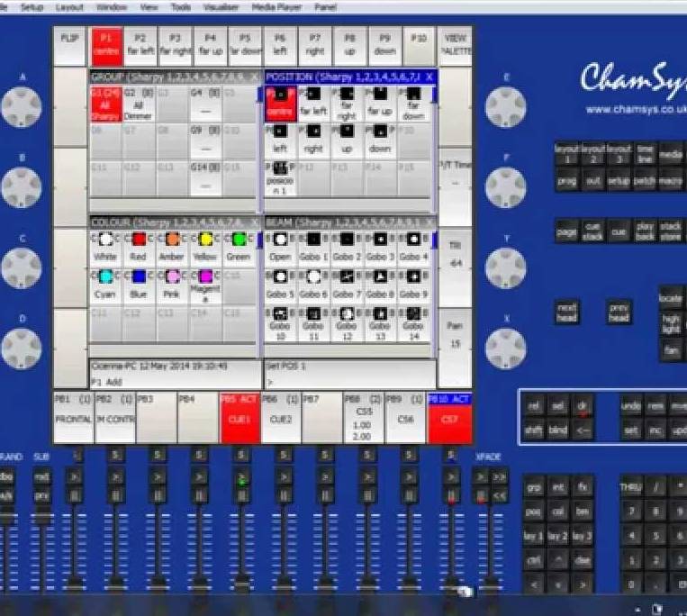687x616 pixels.
Task: Pick the Red colour palette
Action: 139,248
